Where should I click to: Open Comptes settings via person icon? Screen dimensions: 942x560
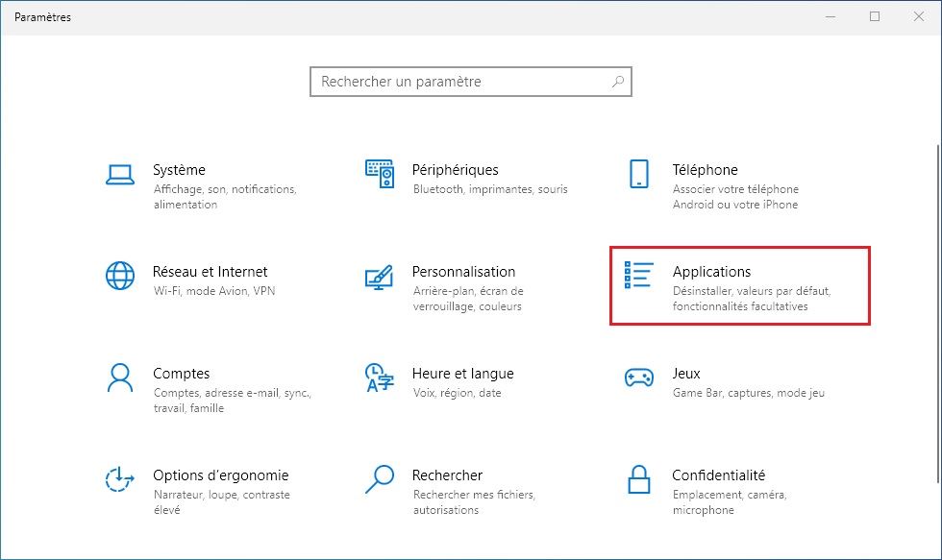pos(119,378)
